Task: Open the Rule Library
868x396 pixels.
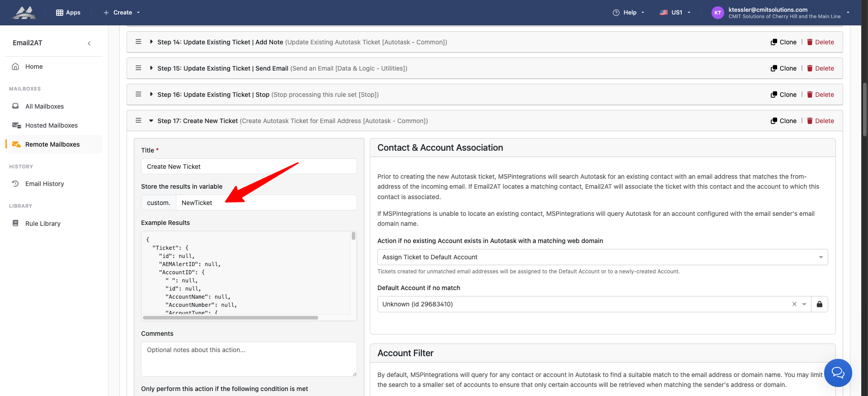Action: point(42,224)
